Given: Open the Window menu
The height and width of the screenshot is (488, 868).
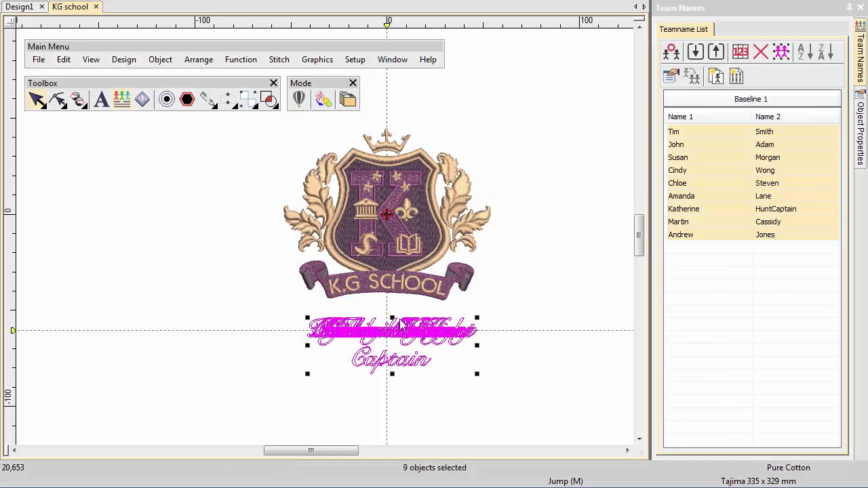Looking at the screenshot, I should [x=393, y=60].
